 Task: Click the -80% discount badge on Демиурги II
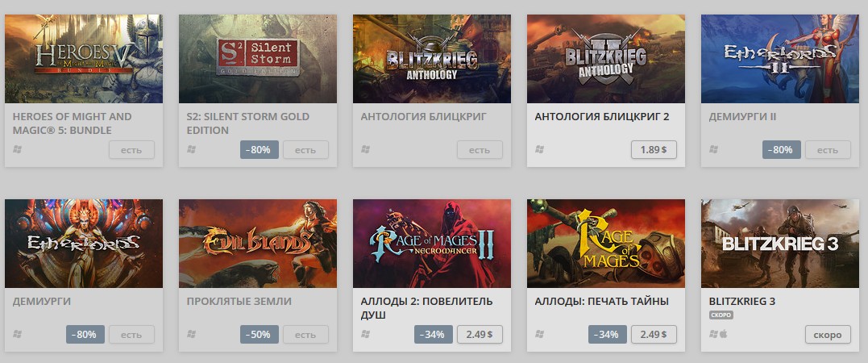(x=781, y=149)
